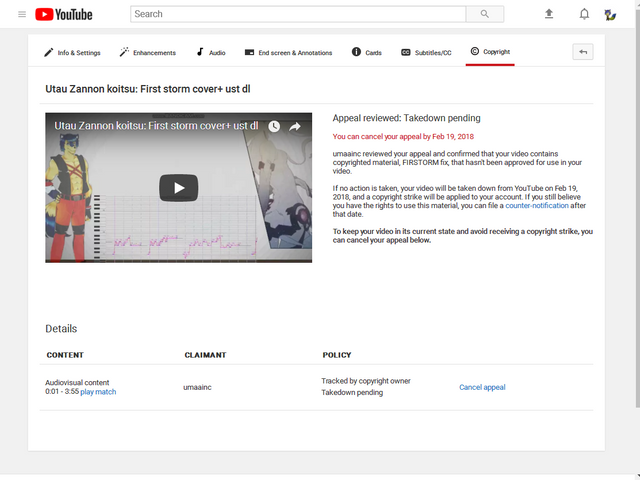This screenshot has height=480, width=640.
Task: Click the page scrollbar
Action: [x=638, y=208]
